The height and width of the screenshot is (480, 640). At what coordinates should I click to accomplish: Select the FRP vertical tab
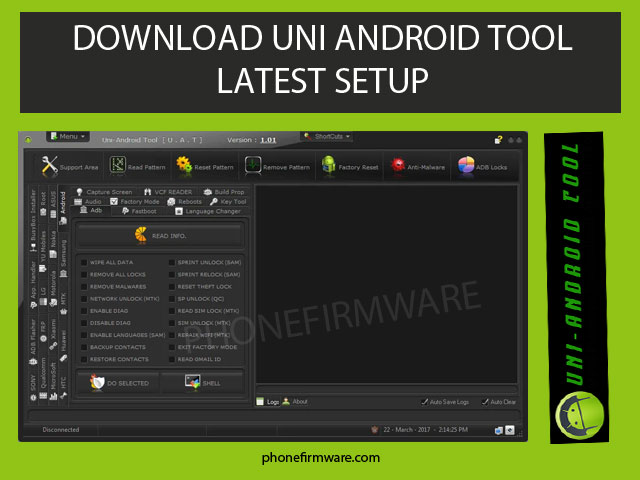pos(43,331)
